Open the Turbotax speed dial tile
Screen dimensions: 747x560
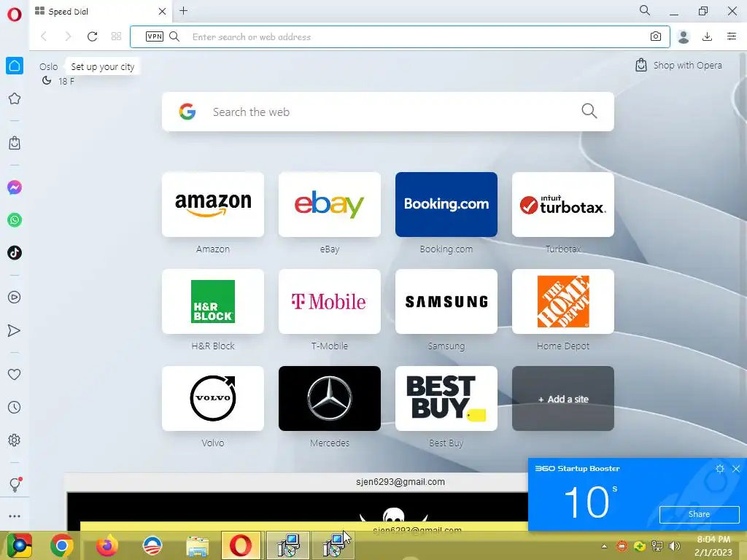pyautogui.click(x=563, y=204)
